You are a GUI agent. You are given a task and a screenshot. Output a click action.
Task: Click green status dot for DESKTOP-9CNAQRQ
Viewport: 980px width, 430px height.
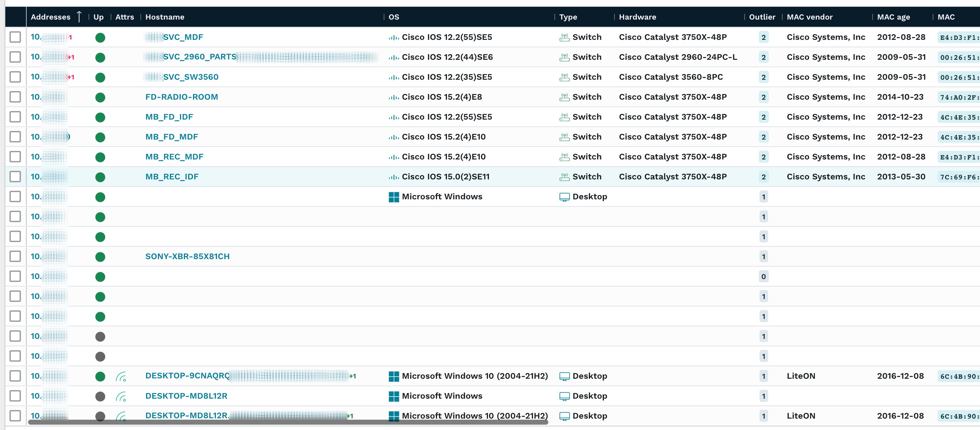coord(100,376)
